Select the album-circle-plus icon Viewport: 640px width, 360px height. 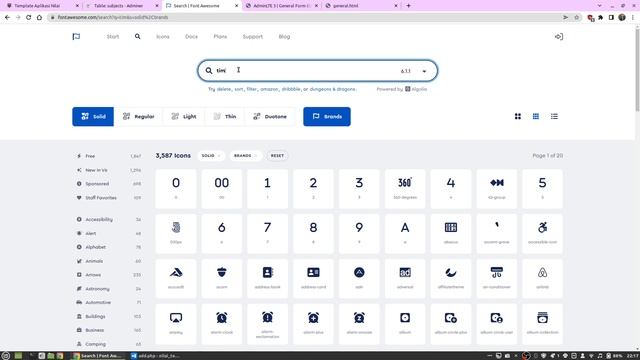click(451, 324)
